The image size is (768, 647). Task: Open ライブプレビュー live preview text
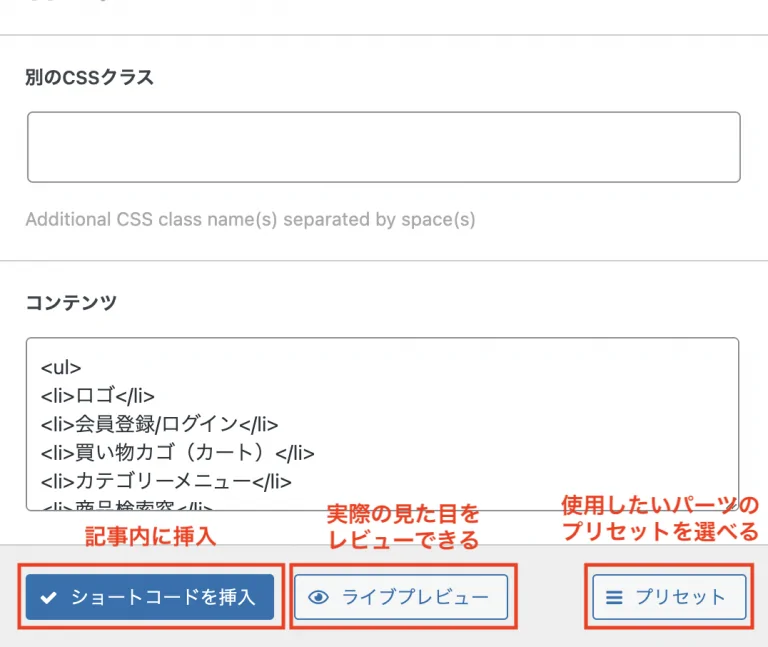point(415,597)
